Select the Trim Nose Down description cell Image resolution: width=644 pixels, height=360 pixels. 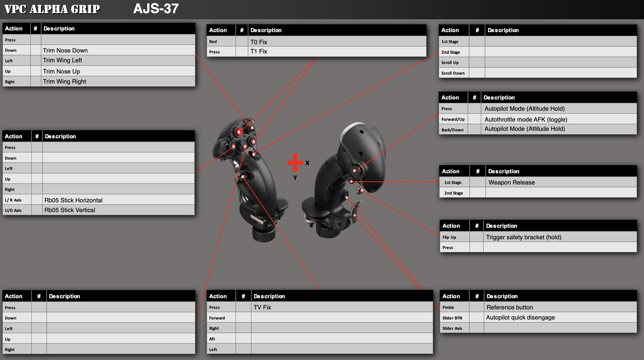(118, 50)
